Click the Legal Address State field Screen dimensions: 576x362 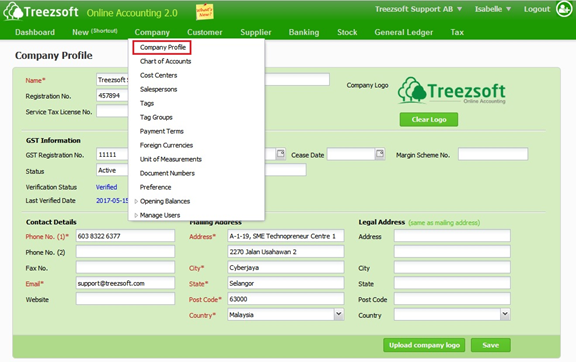(452, 283)
